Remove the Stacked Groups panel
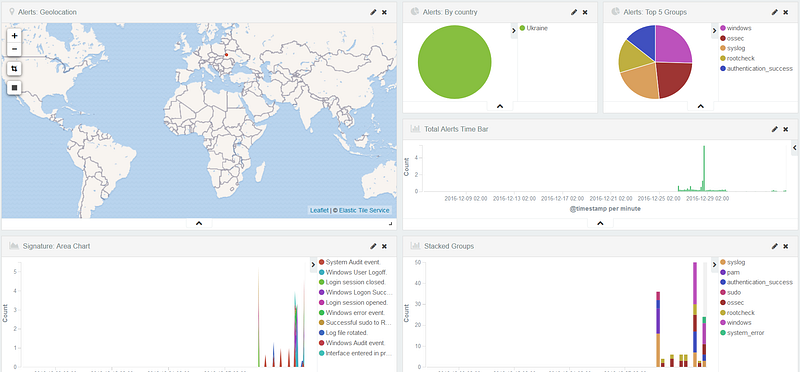This screenshot has width=800, height=372. [786, 246]
